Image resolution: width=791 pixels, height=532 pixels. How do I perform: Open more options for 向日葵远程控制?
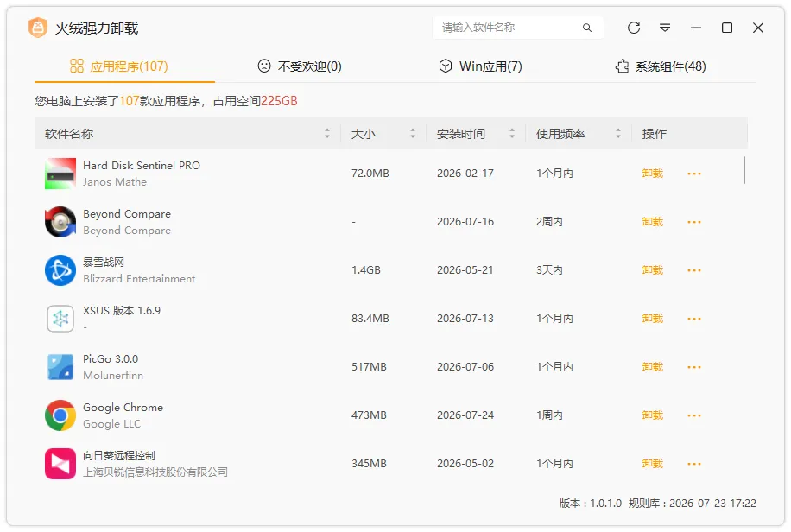pyautogui.click(x=694, y=464)
